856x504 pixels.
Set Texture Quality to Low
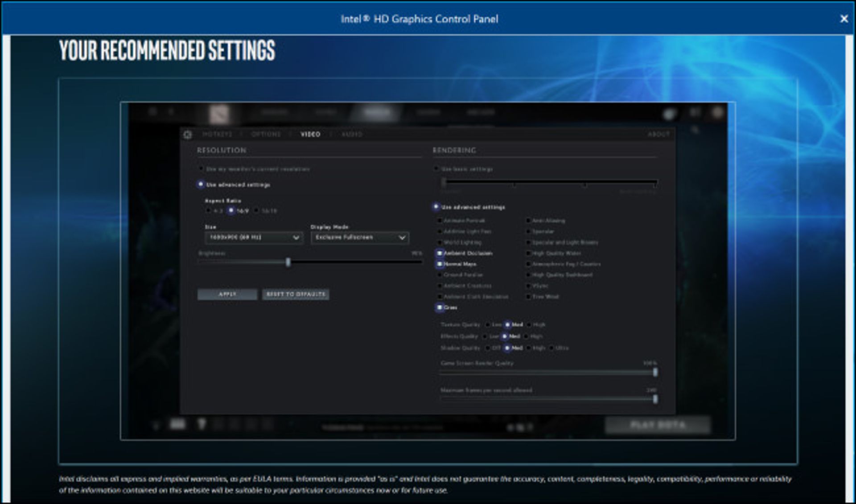[x=488, y=324]
